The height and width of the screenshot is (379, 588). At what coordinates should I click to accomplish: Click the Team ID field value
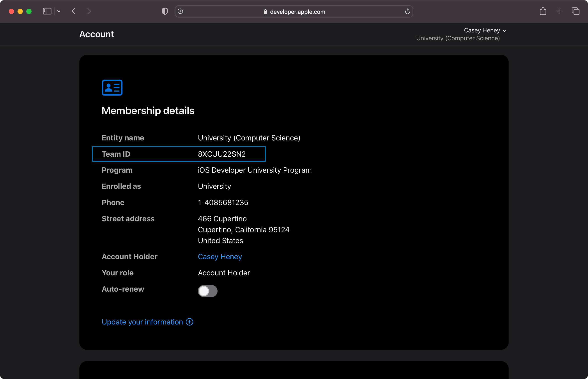pos(221,154)
